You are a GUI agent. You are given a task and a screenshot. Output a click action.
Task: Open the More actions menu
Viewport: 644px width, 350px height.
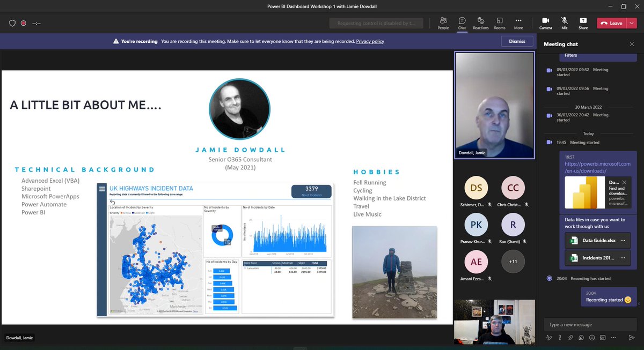[518, 23]
